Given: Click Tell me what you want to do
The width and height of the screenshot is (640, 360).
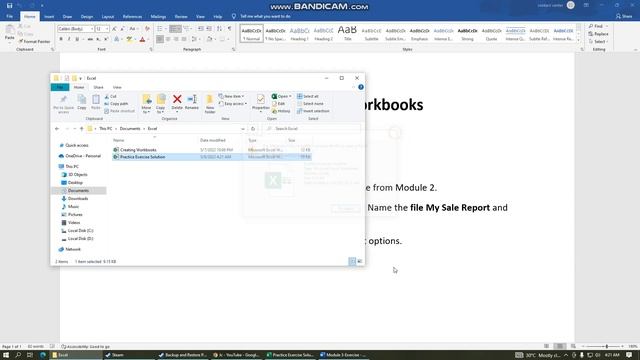Looking at the screenshot, I should click(x=265, y=16).
